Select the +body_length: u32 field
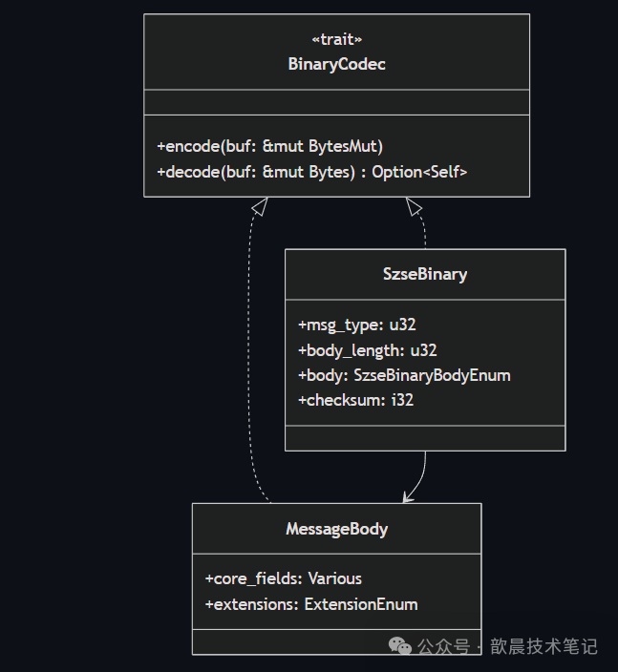Viewport: 618px width, 672px height. coord(368,350)
